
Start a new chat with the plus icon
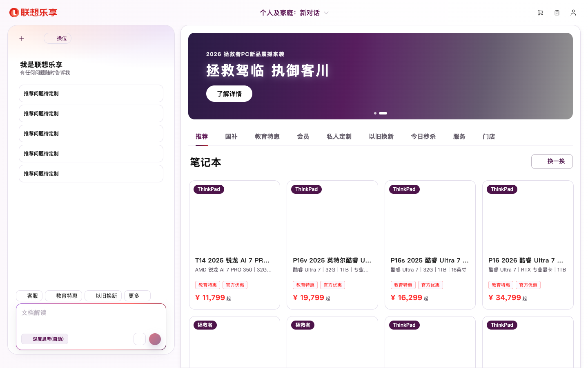coord(22,38)
